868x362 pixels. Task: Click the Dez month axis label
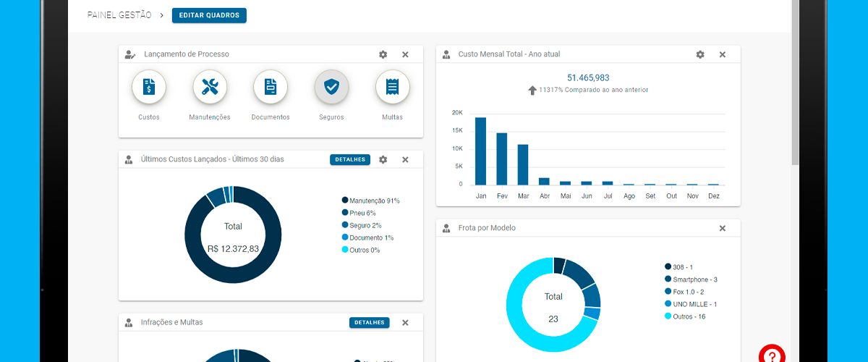(713, 195)
